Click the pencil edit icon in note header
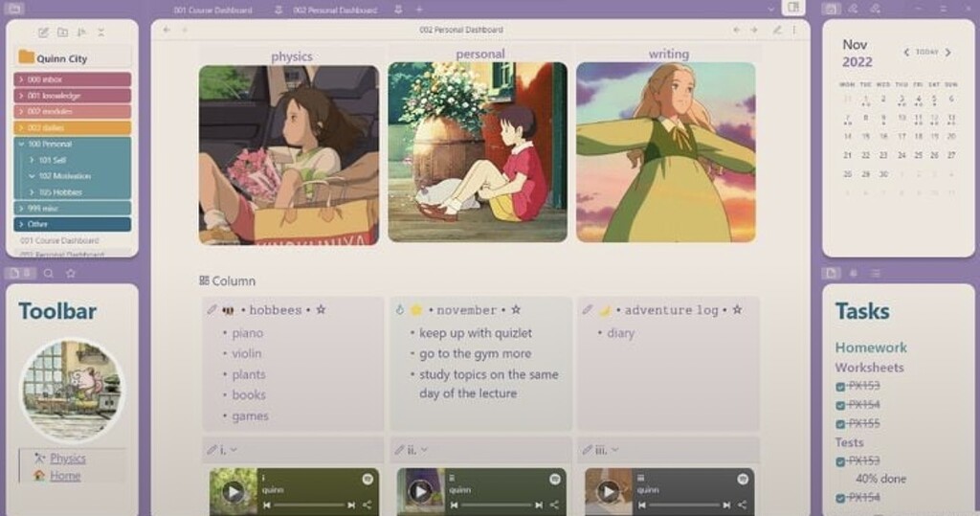Screen dimensions: 980x516 (777, 30)
